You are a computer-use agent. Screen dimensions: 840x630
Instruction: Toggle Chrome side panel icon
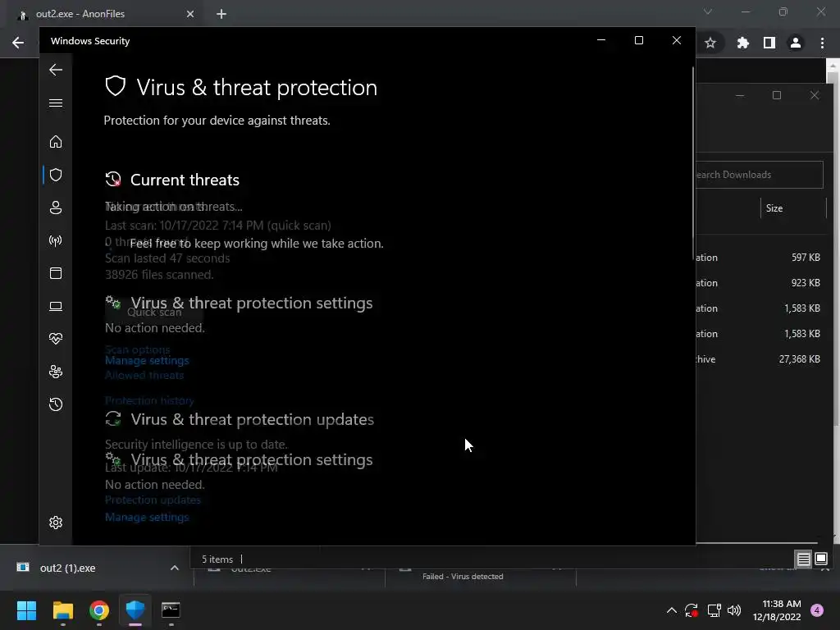tap(769, 43)
